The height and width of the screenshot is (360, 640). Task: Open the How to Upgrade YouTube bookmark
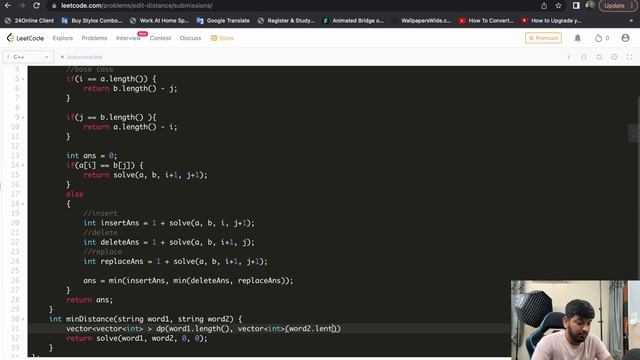551,20
